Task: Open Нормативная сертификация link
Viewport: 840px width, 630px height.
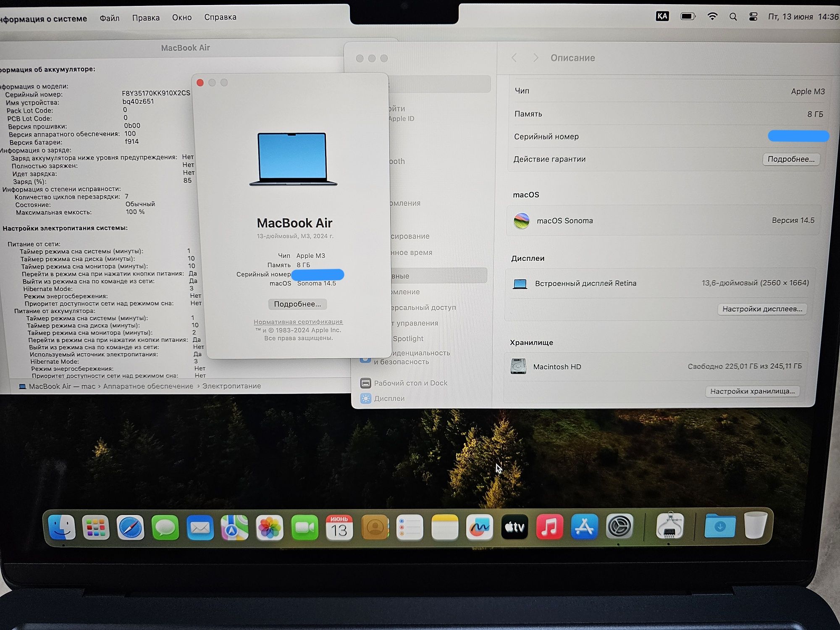Action: click(x=298, y=322)
